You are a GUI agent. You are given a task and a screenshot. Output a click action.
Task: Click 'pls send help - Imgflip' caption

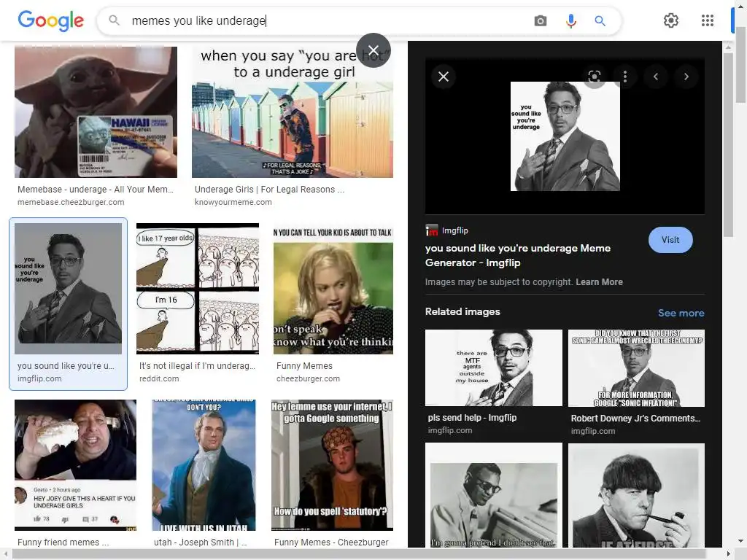[x=472, y=418]
